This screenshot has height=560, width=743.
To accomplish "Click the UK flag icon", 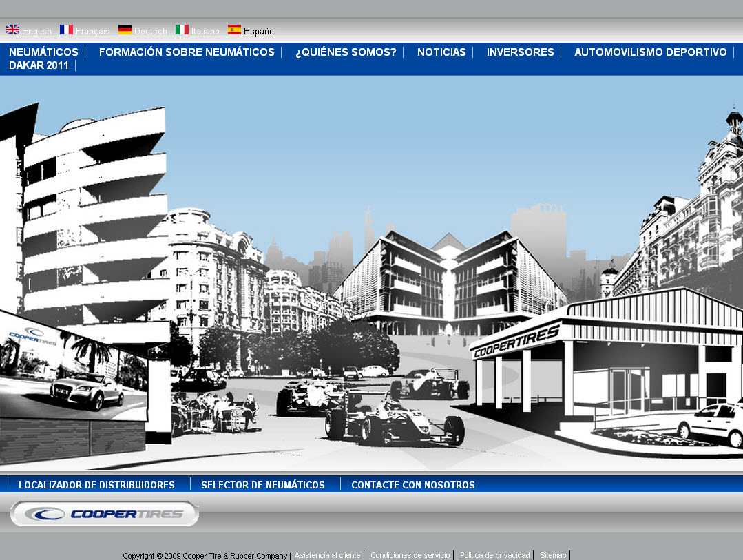I will [13, 30].
